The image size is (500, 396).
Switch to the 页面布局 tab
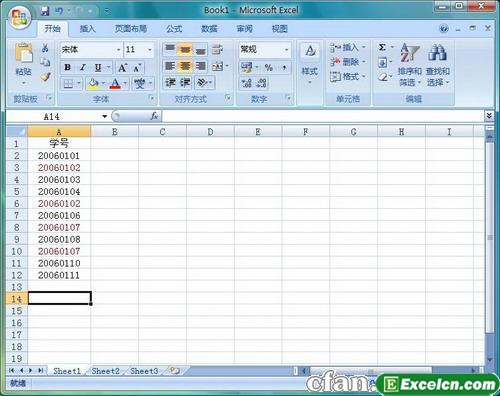[131, 29]
